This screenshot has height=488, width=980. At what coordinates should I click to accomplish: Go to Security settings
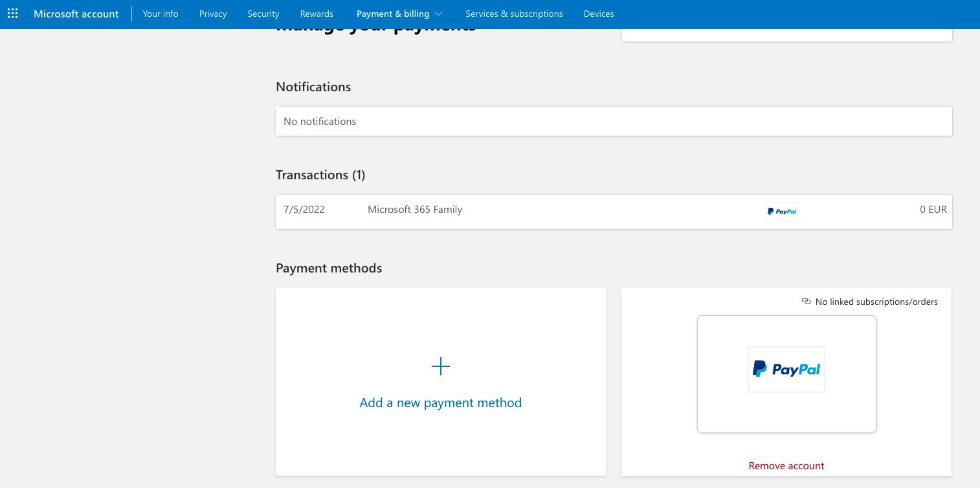tap(263, 13)
